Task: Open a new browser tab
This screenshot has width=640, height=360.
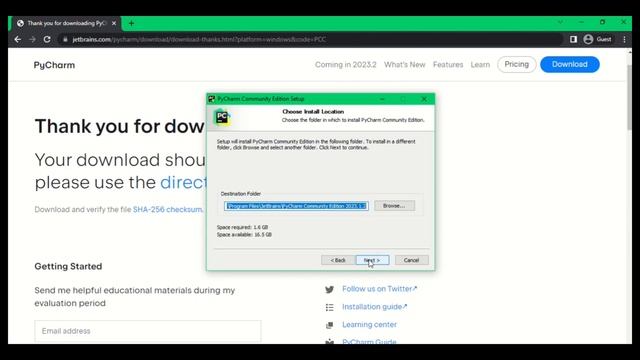Action: 131,23
